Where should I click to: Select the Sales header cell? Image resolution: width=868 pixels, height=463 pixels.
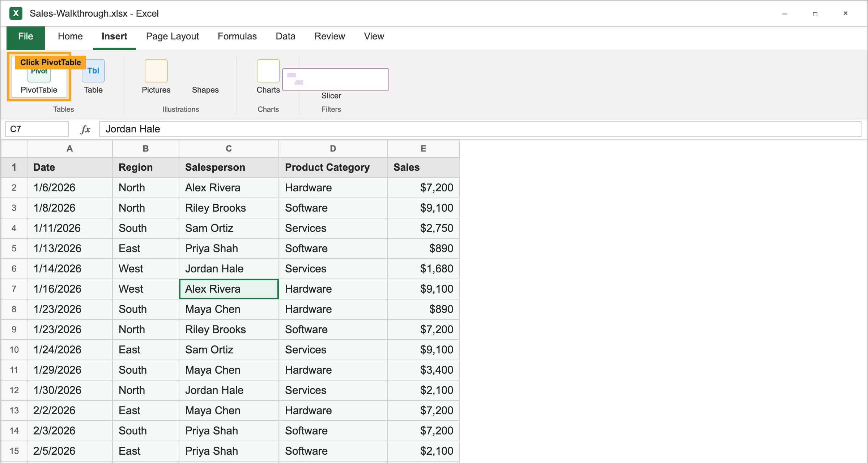(x=424, y=167)
